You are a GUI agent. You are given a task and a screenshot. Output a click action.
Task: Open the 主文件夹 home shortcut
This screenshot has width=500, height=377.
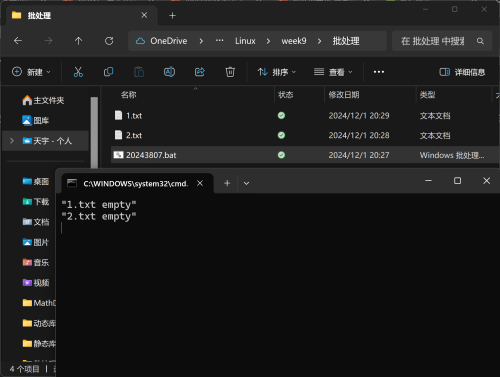(x=43, y=100)
